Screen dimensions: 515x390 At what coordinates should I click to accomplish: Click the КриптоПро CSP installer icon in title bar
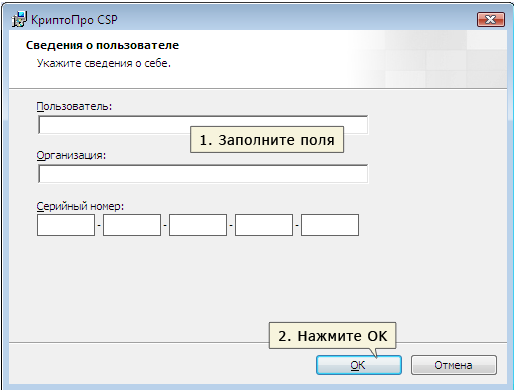pyautogui.click(x=19, y=19)
